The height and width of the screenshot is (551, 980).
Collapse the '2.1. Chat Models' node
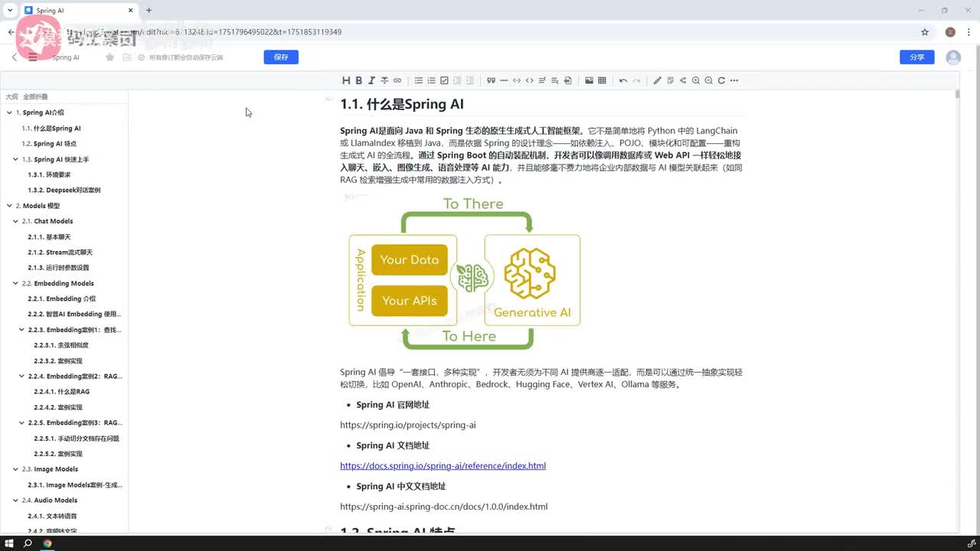tap(15, 221)
